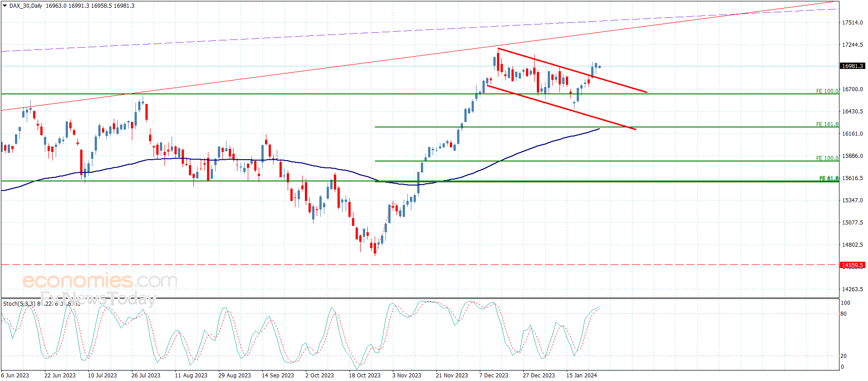Select the FE 61.8 label near 15616.5
Image resolution: width=868 pixels, height=381 pixels.
pos(829,179)
